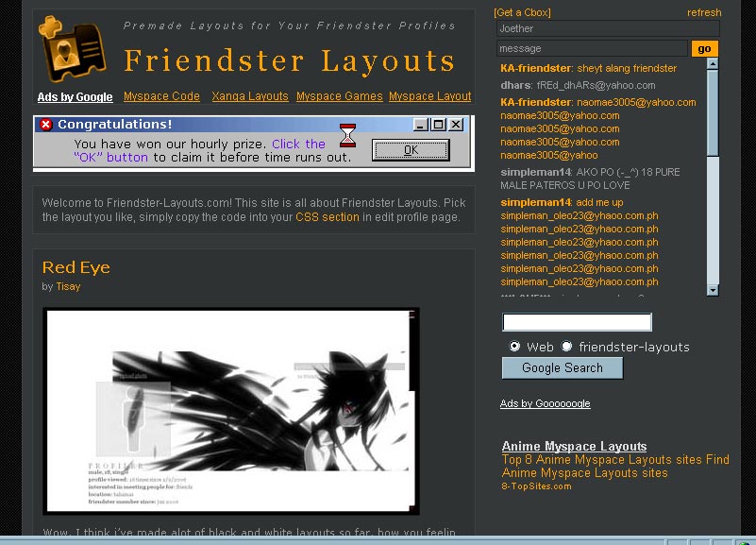This screenshot has height=545, width=756.
Task: Select the Web radio option
Action: (x=514, y=347)
